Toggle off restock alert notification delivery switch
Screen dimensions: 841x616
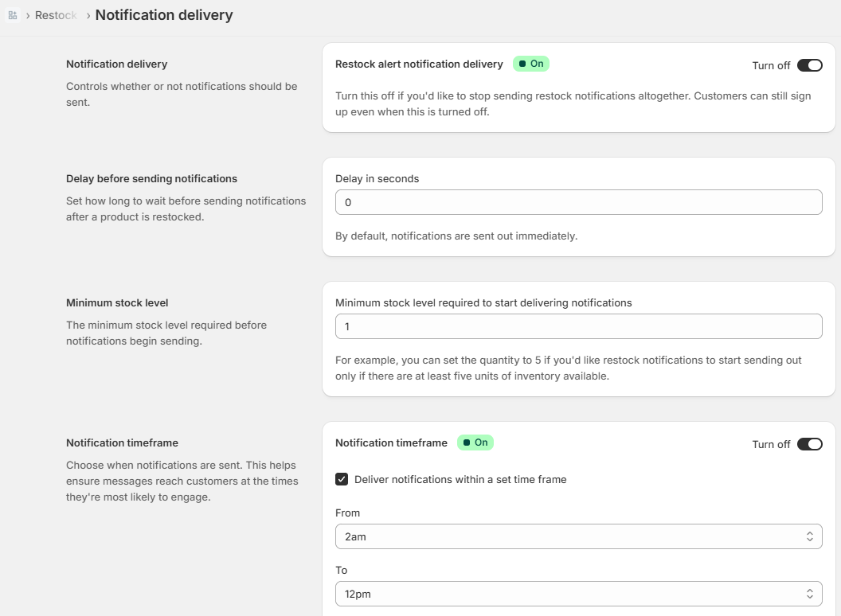pos(809,65)
